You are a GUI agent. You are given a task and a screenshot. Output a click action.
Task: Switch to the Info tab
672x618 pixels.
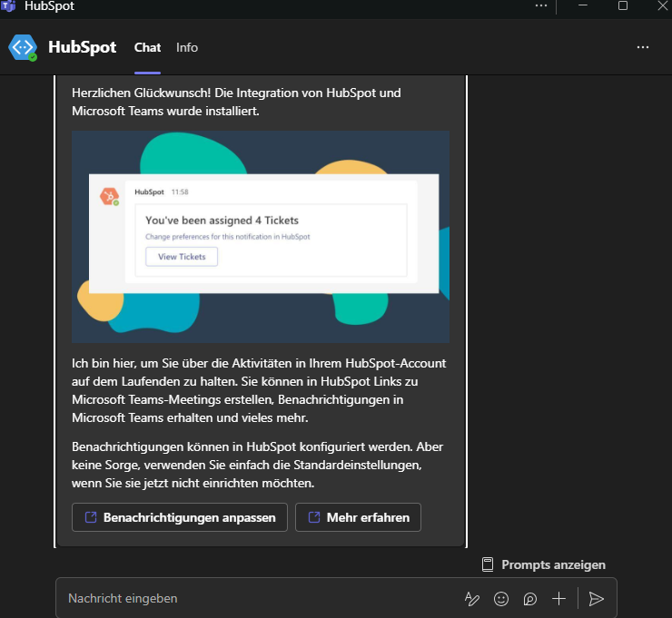point(187,47)
